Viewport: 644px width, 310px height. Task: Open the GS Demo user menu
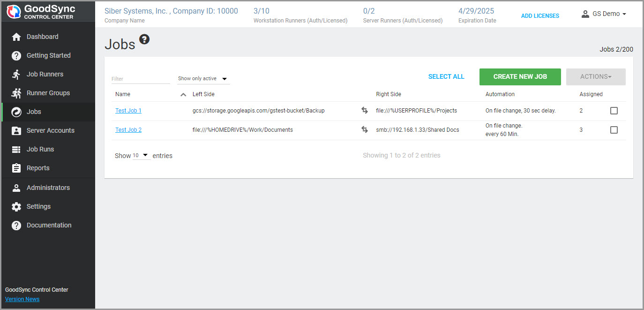604,14
